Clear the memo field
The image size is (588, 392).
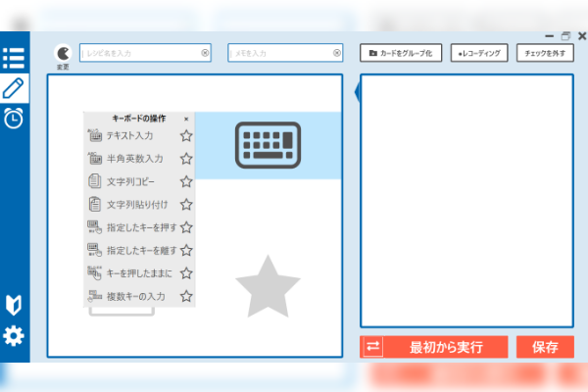[337, 53]
